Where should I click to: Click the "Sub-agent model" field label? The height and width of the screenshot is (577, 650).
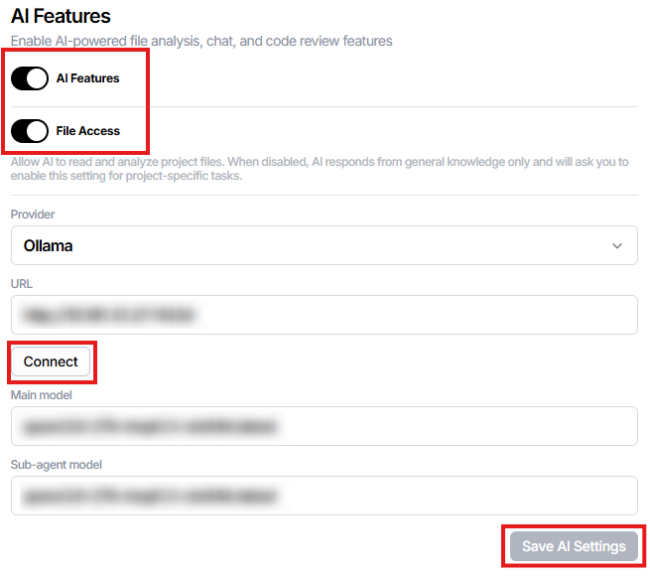pos(56,465)
